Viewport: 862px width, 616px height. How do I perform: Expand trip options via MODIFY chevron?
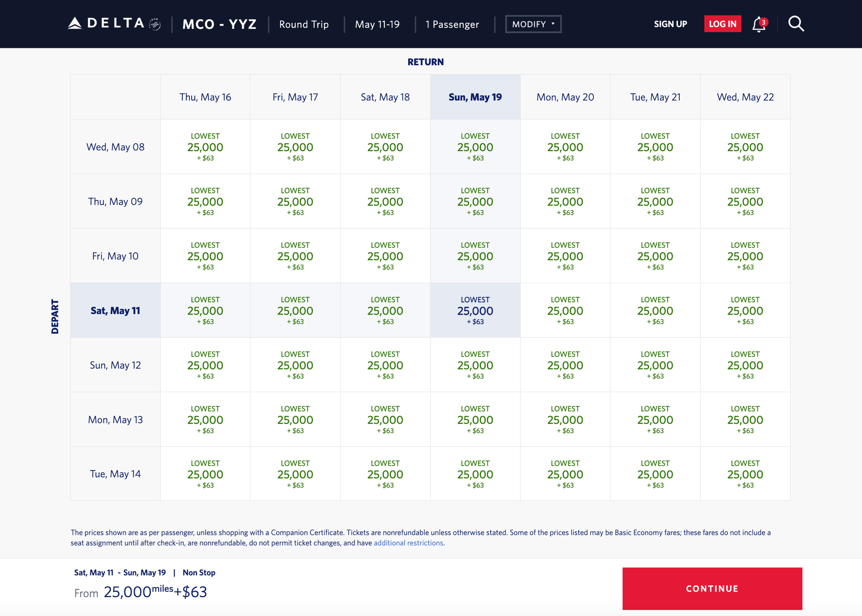tap(553, 25)
